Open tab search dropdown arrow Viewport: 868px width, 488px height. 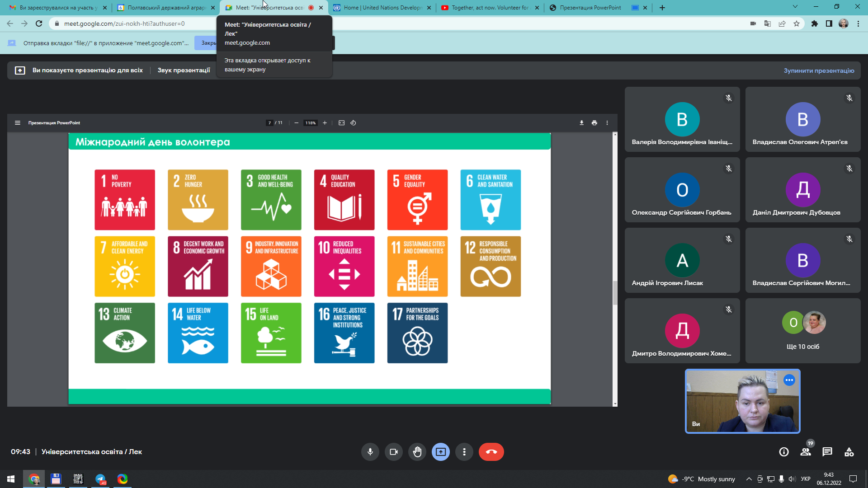(x=795, y=7)
